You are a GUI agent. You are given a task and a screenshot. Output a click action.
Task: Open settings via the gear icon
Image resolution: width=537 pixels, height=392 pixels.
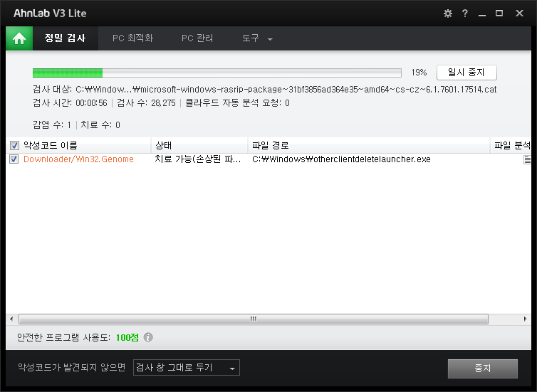[447, 14]
